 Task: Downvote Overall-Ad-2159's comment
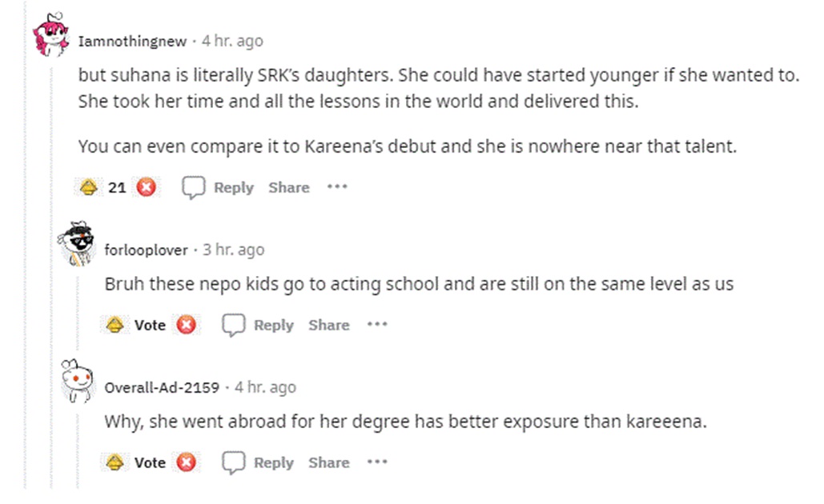click(x=186, y=463)
